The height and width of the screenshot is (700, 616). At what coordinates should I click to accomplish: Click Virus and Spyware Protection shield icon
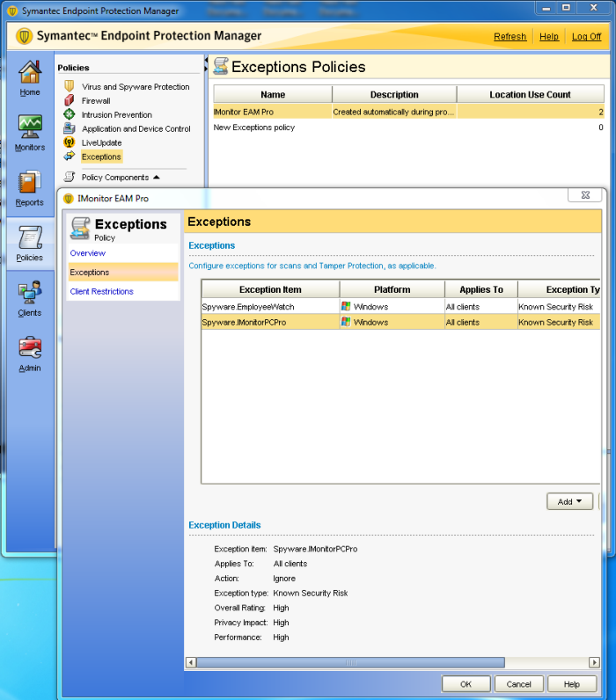(x=70, y=86)
